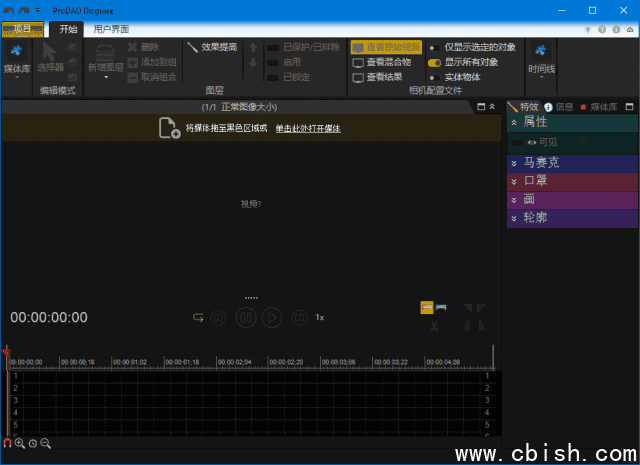Enable 显示所有对象 toggle switch

pos(434,62)
